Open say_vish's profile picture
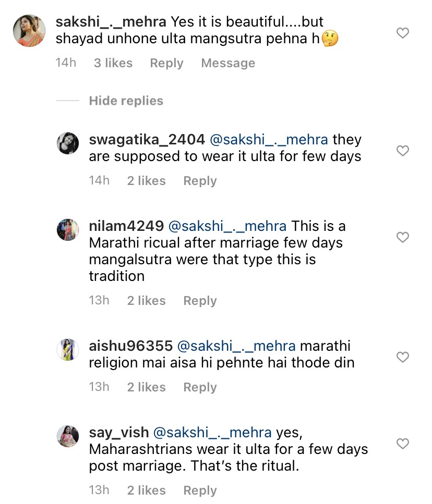This screenshot has height=504, width=432. pyautogui.click(x=67, y=437)
